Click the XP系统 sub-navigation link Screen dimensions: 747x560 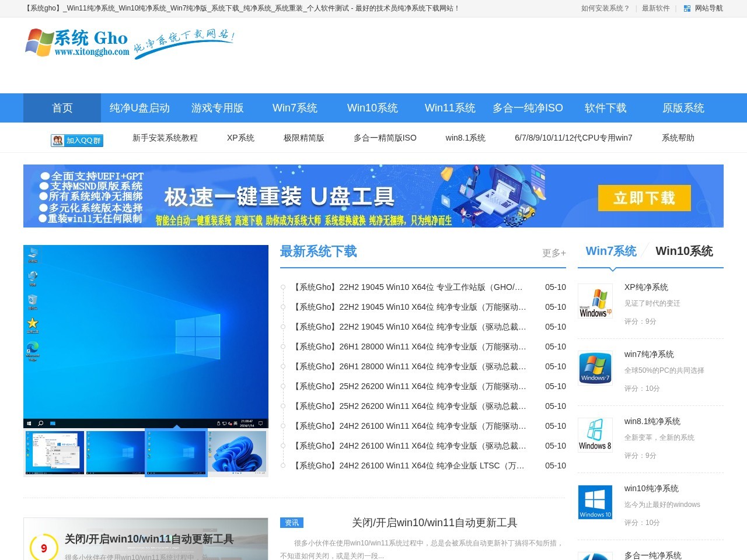[240, 138]
